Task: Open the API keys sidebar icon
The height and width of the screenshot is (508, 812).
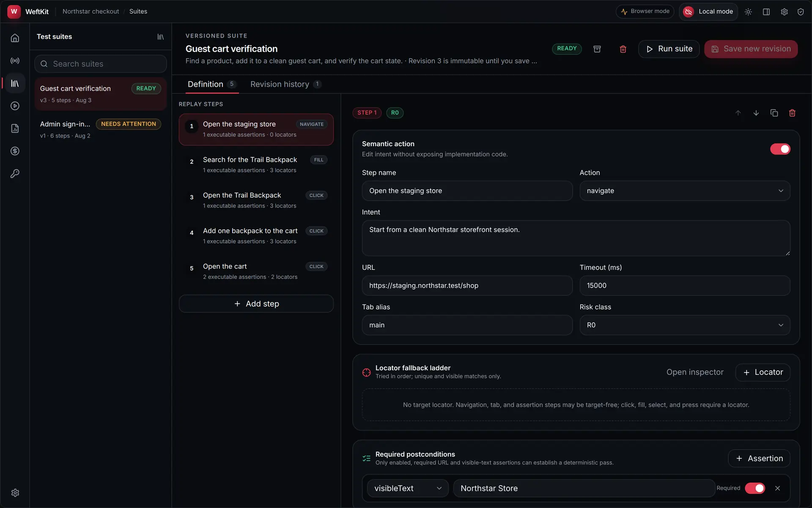Action: tap(15, 174)
